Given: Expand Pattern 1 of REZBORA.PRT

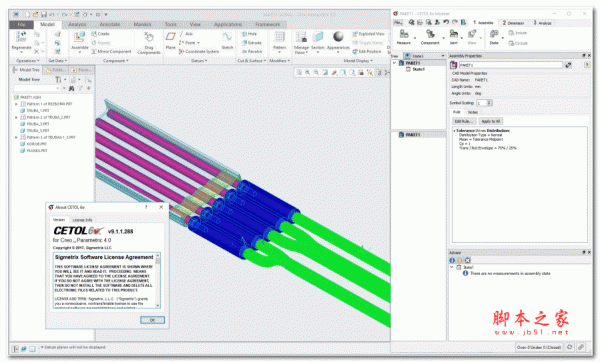Looking at the screenshot, I should pyautogui.click(x=16, y=104).
